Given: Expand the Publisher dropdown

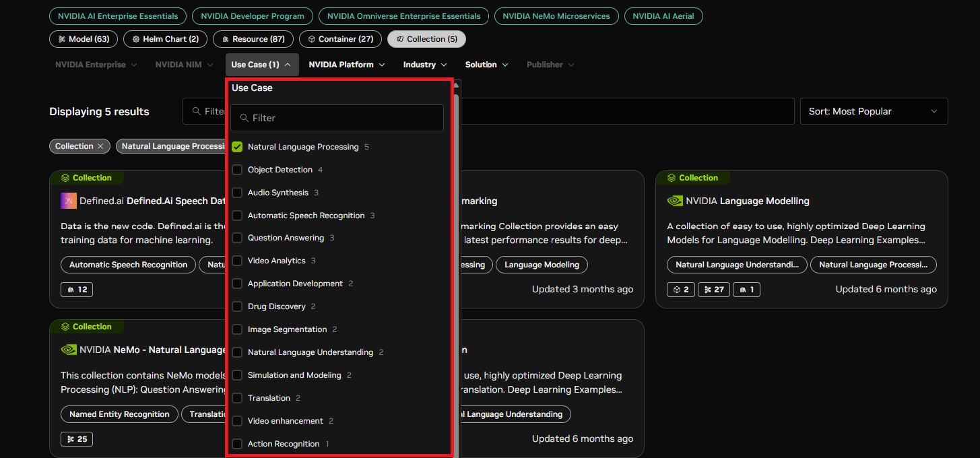Looking at the screenshot, I should pos(550,65).
